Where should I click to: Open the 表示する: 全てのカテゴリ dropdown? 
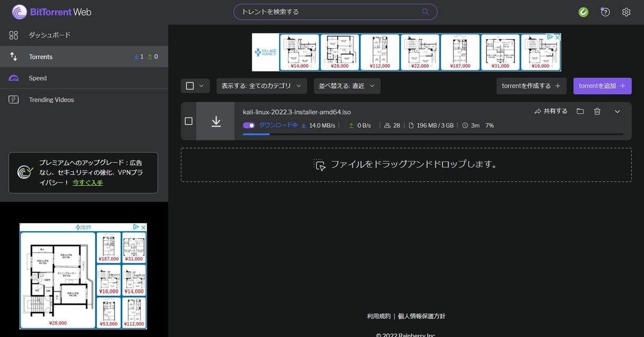pyautogui.click(x=262, y=86)
